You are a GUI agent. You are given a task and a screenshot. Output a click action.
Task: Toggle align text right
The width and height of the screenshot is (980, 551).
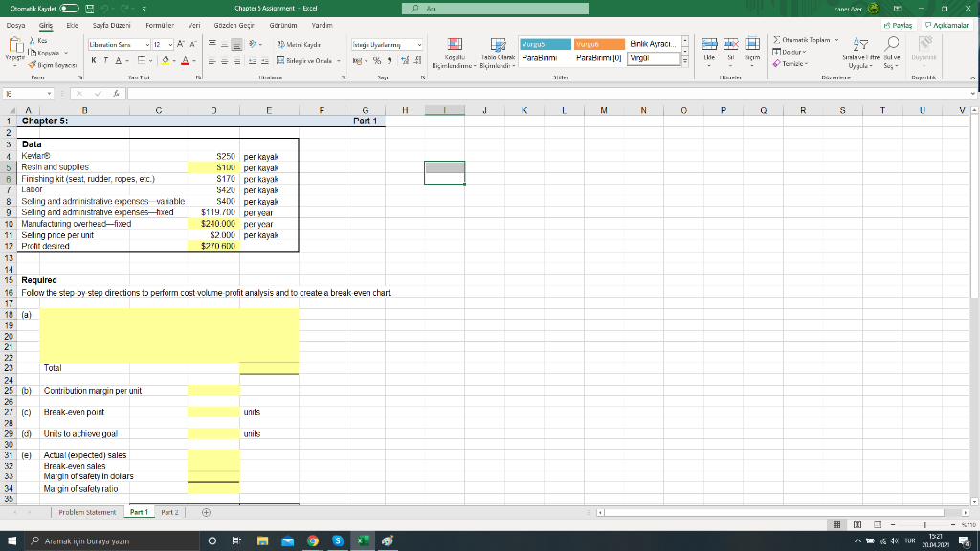tap(236, 61)
